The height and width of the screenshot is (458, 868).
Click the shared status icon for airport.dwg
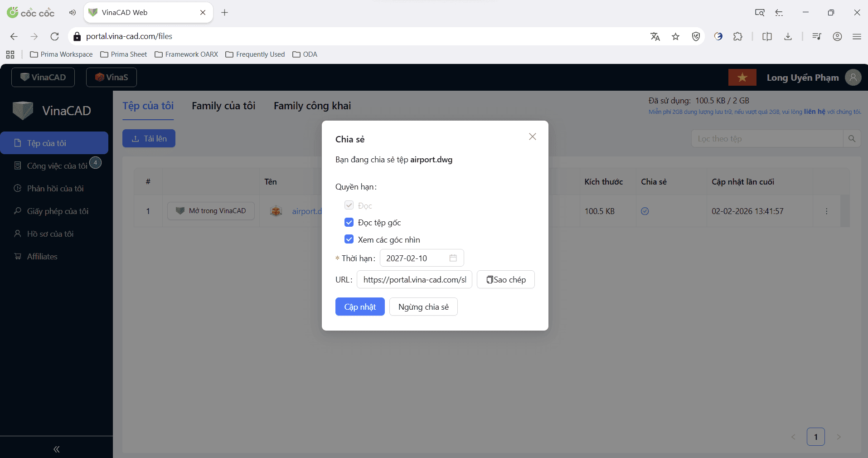(x=645, y=211)
